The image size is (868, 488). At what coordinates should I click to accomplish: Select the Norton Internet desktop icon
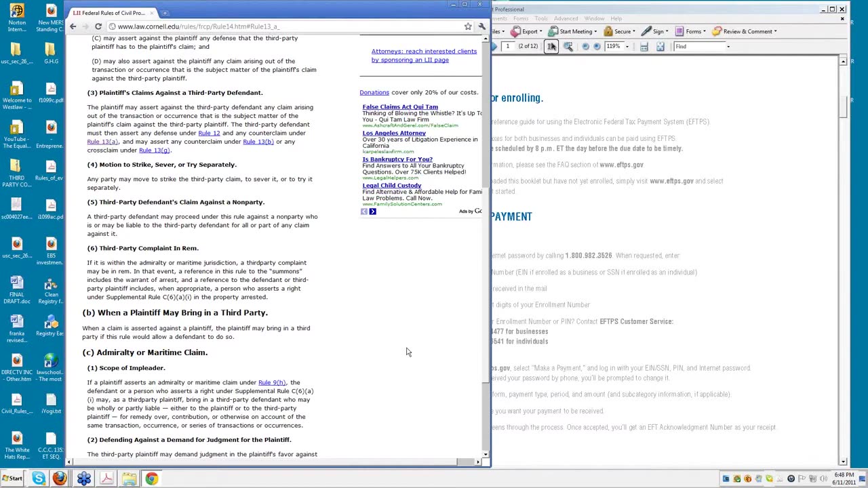pos(17,18)
